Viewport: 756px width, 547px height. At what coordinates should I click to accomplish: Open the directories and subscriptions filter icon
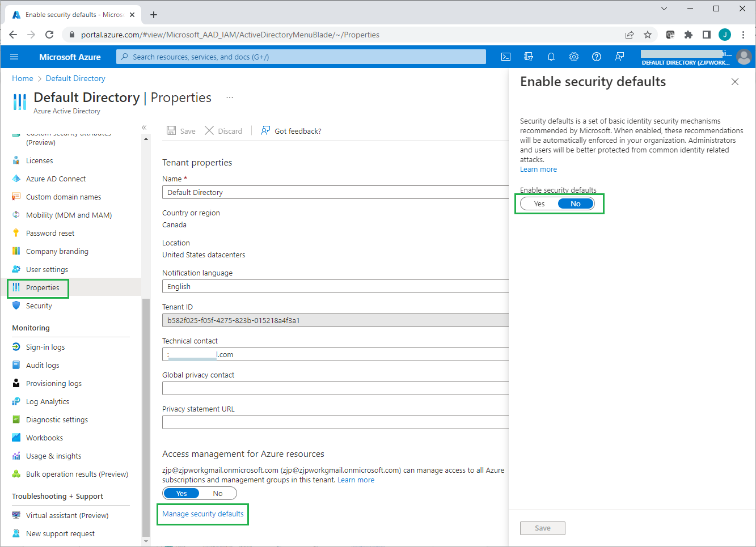pyautogui.click(x=529, y=57)
